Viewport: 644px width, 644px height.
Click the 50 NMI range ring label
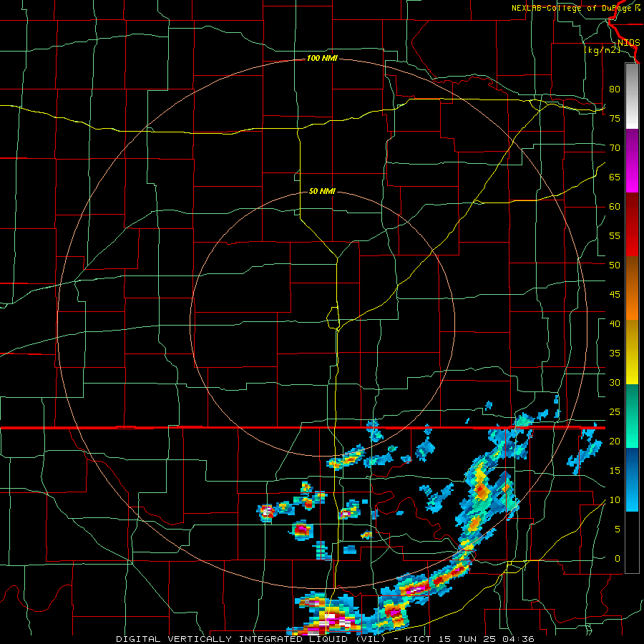click(x=322, y=191)
